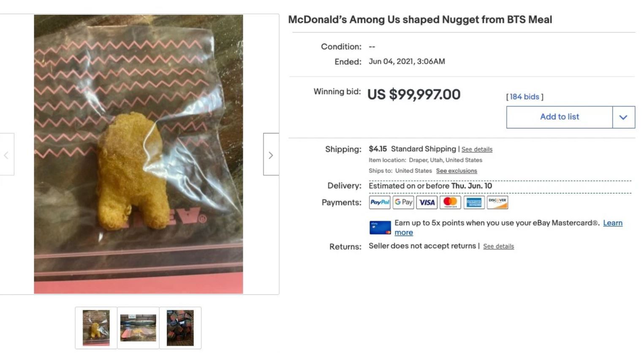Open shipping See details link
Image resolution: width=644 pixels, height=353 pixels.
pyautogui.click(x=477, y=149)
